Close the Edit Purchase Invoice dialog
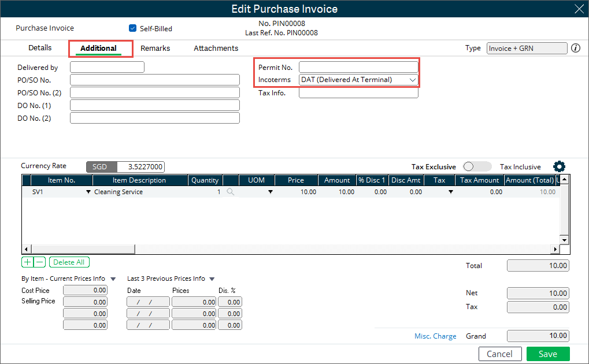Viewport: 589px width, 364px height. click(579, 9)
